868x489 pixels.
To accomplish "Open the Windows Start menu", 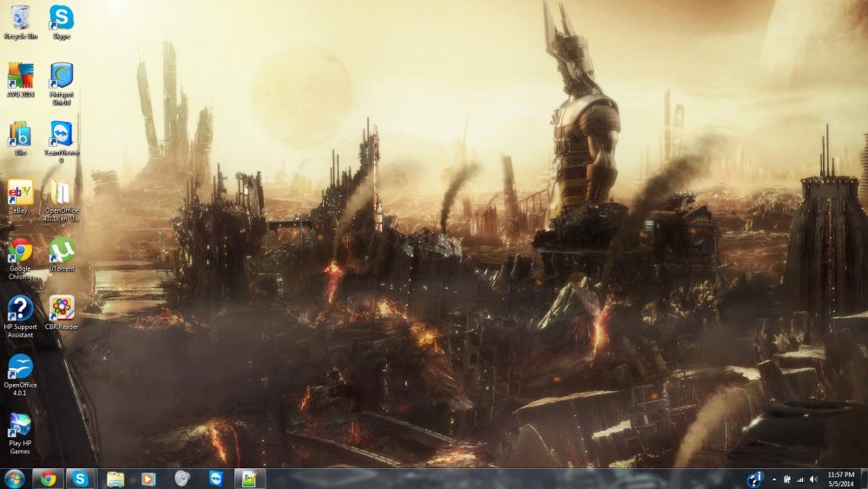I will [x=15, y=479].
